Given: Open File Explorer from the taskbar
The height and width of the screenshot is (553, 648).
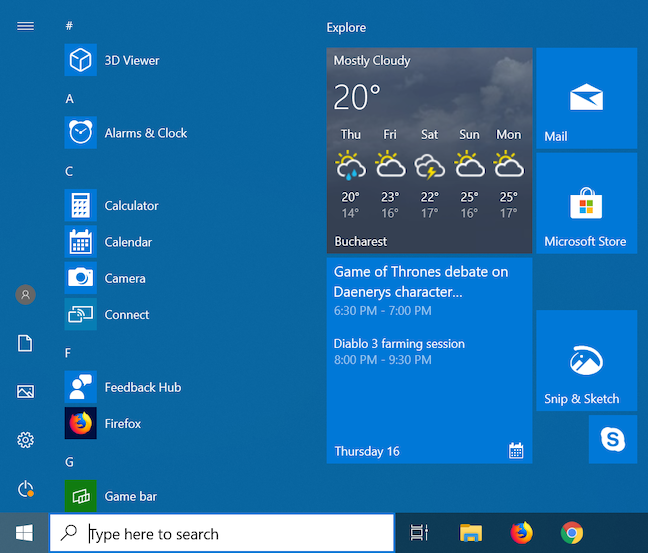Looking at the screenshot, I should (x=471, y=532).
